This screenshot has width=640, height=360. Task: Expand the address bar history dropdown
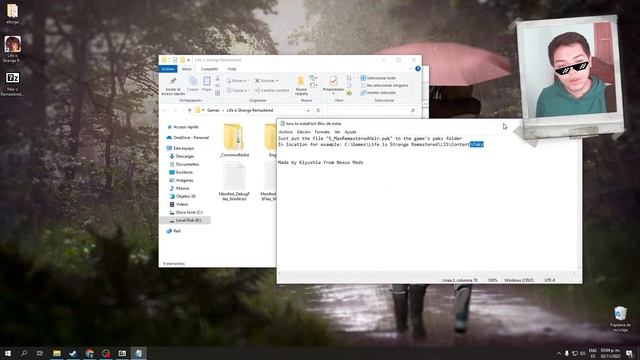(x=308, y=110)
